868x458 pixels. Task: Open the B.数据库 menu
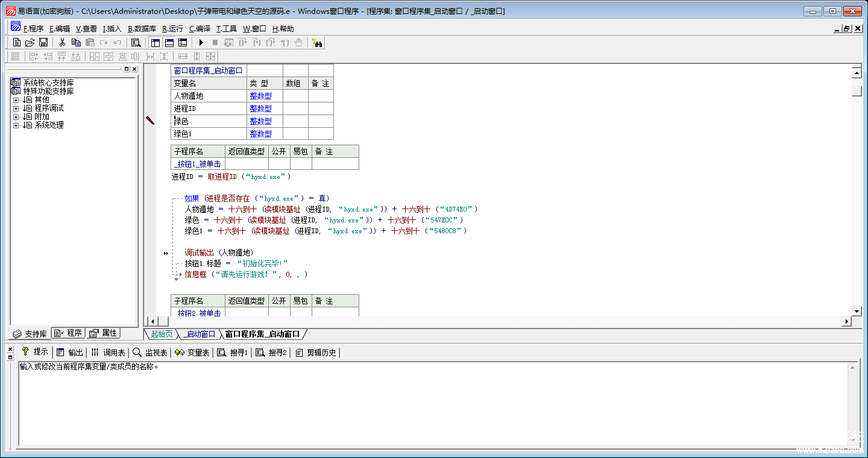click(x=142, y=28)
